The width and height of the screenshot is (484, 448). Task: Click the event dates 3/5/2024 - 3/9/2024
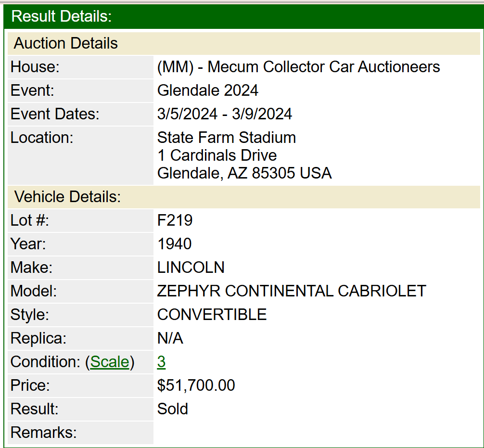coord(225,114)
